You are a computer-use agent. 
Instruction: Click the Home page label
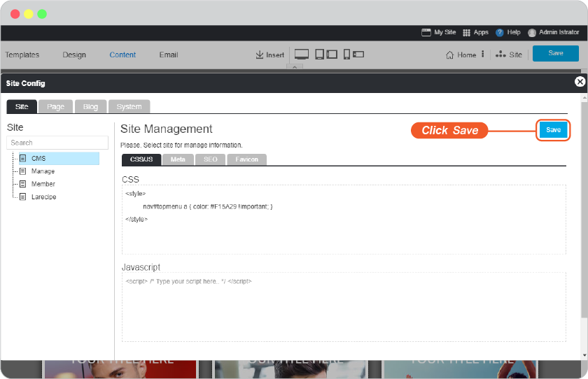[467, 55]
